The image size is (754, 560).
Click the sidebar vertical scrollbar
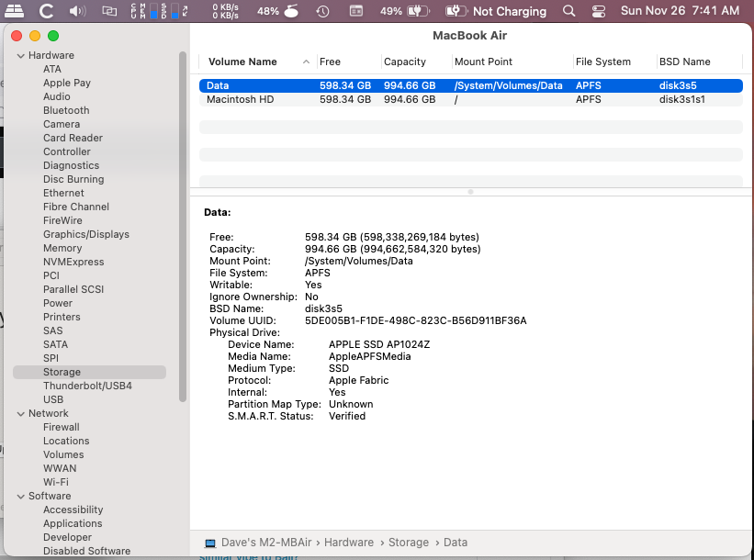point(183,227)
